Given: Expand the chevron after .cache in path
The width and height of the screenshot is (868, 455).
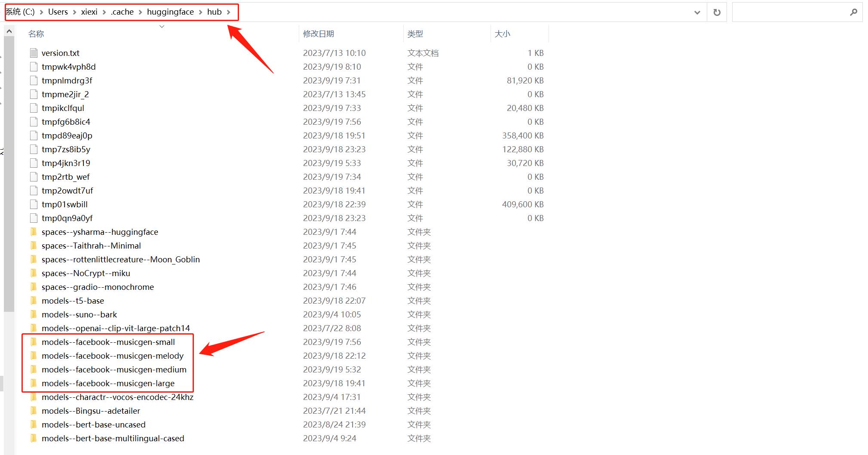Looking at the screenshot, I should point(140,12).
